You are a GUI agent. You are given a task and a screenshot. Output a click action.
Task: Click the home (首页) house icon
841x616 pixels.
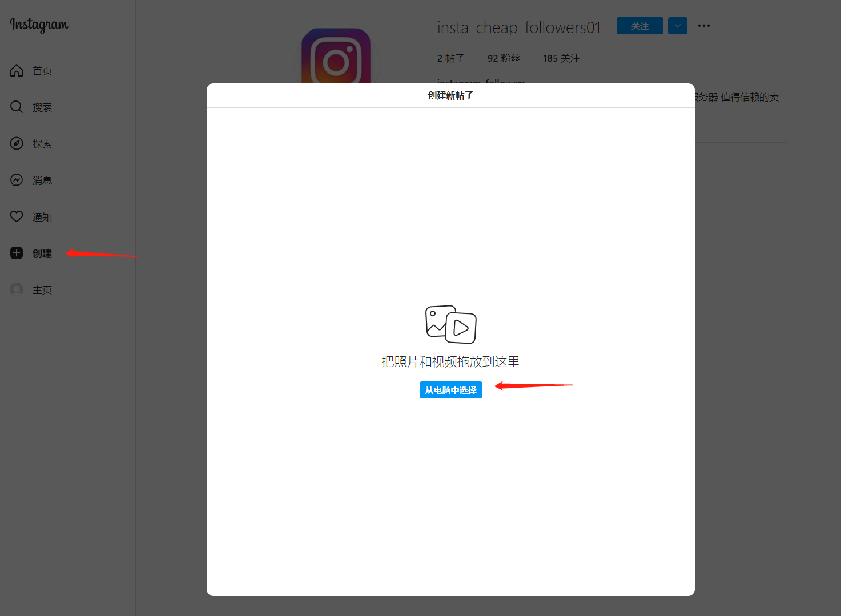pyautogui.click(x=17, y=70)
